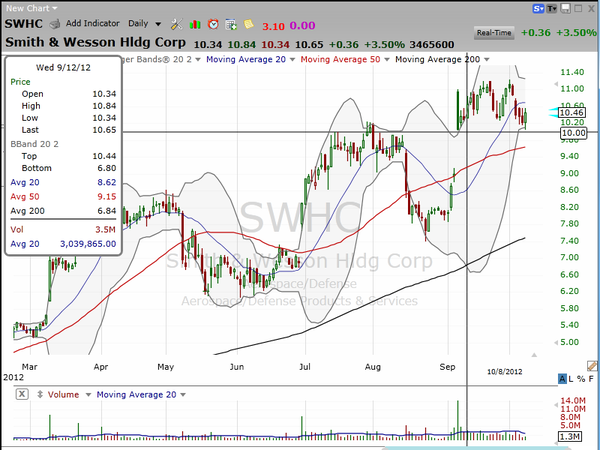Open the yellow sticky note icon
Screen dimensions: 600x450
pyautogui.click(x=246, y=21)
